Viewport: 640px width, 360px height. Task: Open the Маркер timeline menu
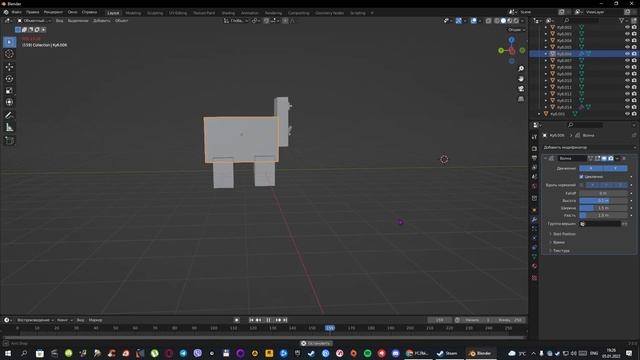96,320
